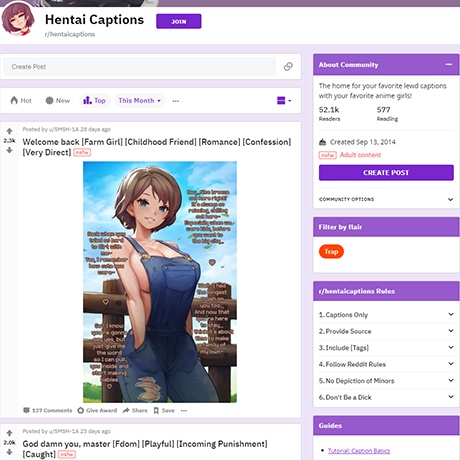Image resolution: width=460 pixels, height=460 pixels.
Task: Click 'Posted by u/SMSH-1A 28 days ago'
Action: [67, 129]
